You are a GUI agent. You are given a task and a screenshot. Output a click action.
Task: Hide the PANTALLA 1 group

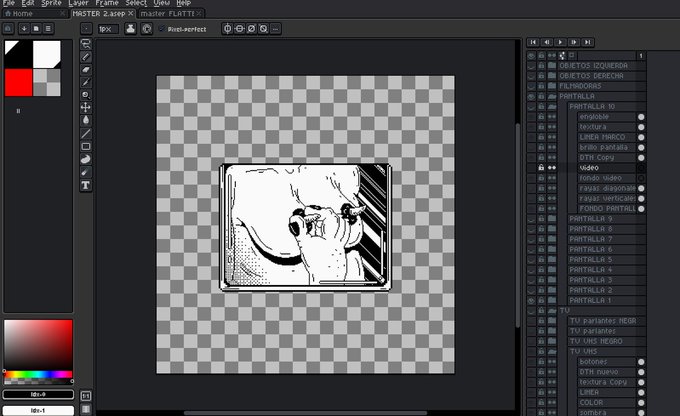[531, 300]
